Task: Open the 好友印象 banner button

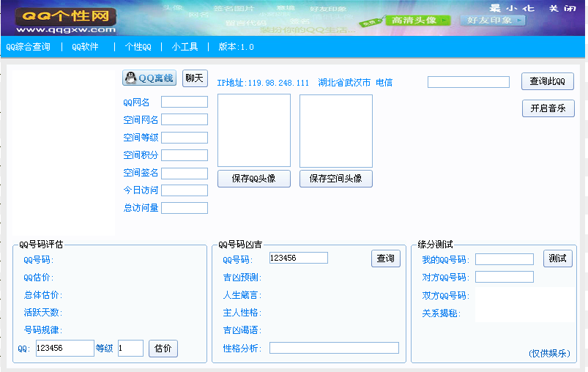Action: tap(492, 21)
